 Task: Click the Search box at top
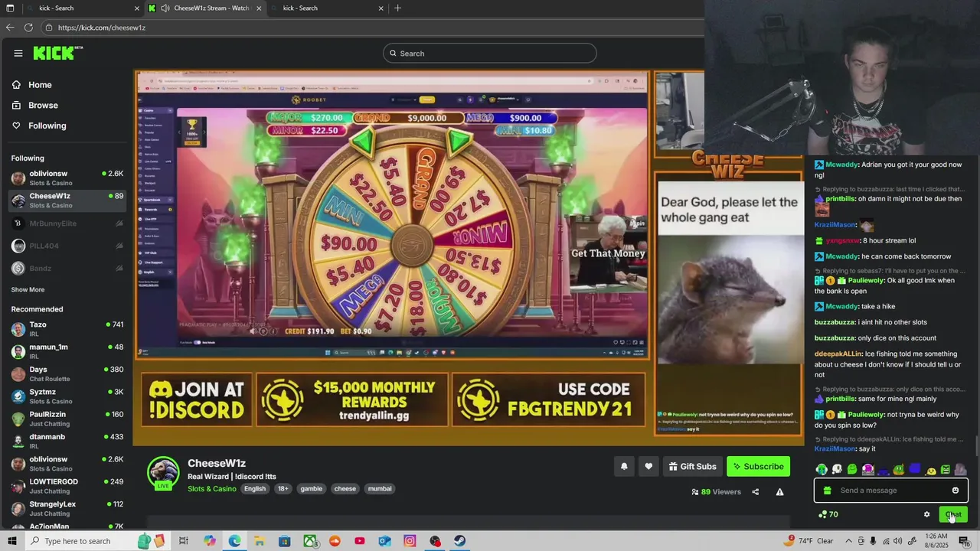490,53
